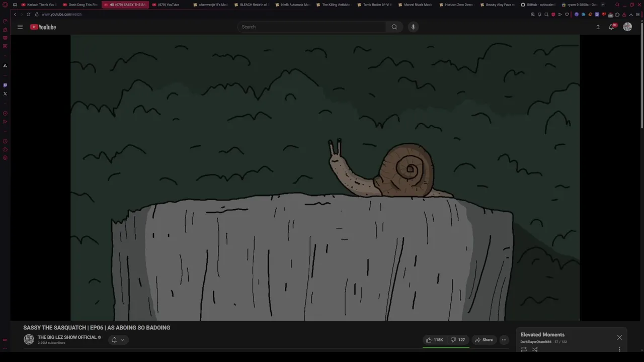The width and height of the screenshot is (644, 362).
Task: Open the Aria AI sidebar icon
Action: point(5,65)
